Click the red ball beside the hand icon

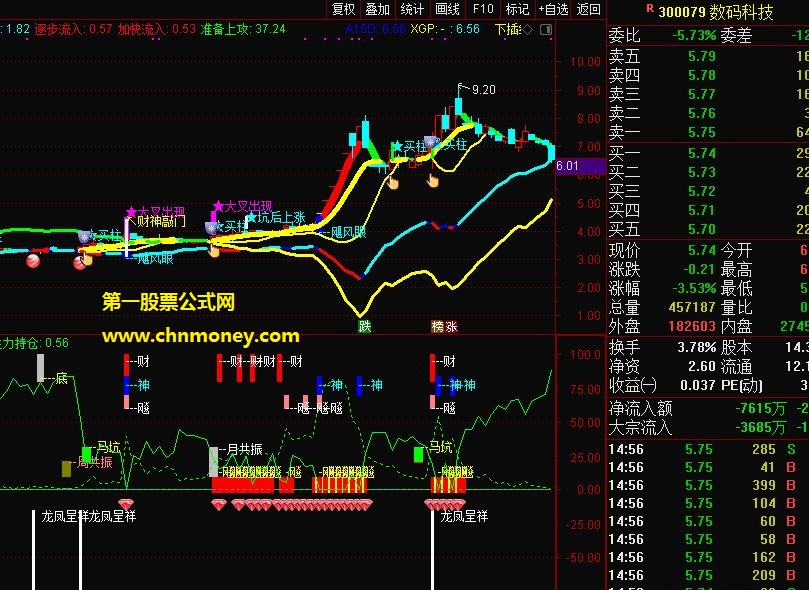click(x=79, y=263)
